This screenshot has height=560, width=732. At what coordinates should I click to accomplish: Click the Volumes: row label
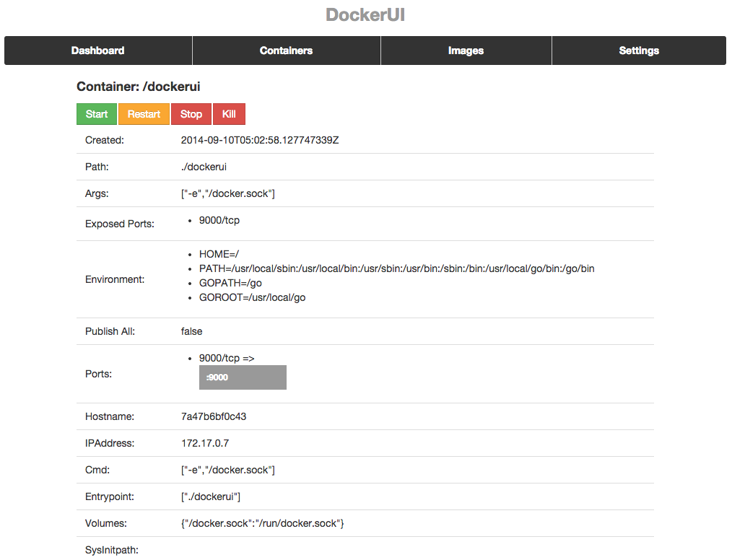pos(106,524)
